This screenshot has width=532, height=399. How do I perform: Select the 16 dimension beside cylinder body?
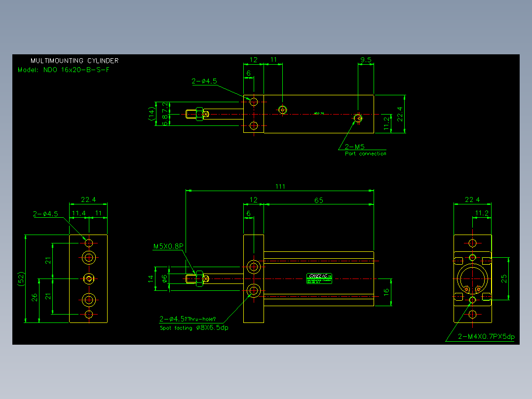[x=386, y=292]
